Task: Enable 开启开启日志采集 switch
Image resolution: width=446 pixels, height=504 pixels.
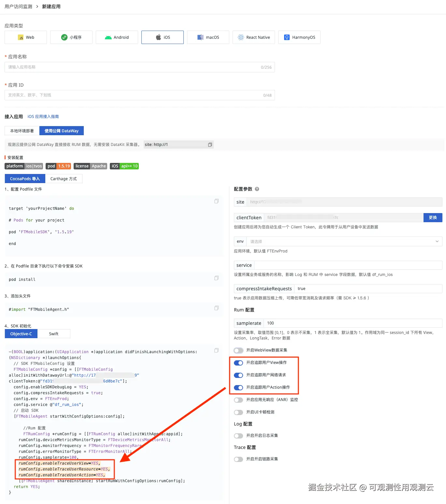Action: (238, 436)
